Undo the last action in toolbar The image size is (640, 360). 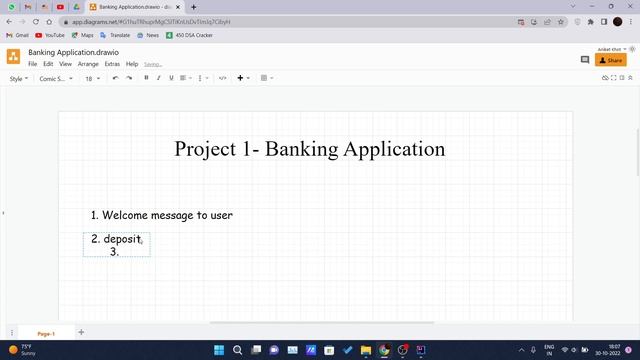click(116, 78)
